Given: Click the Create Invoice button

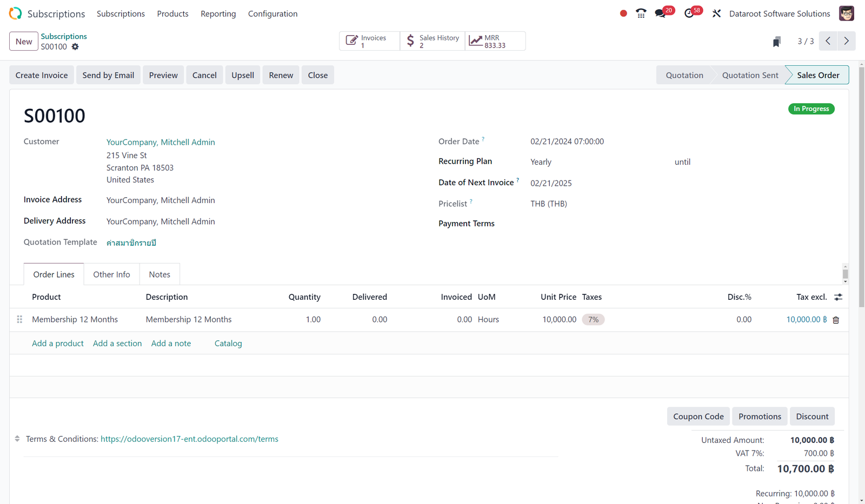Looking at the screenshot, I should [x=42, y=75].
